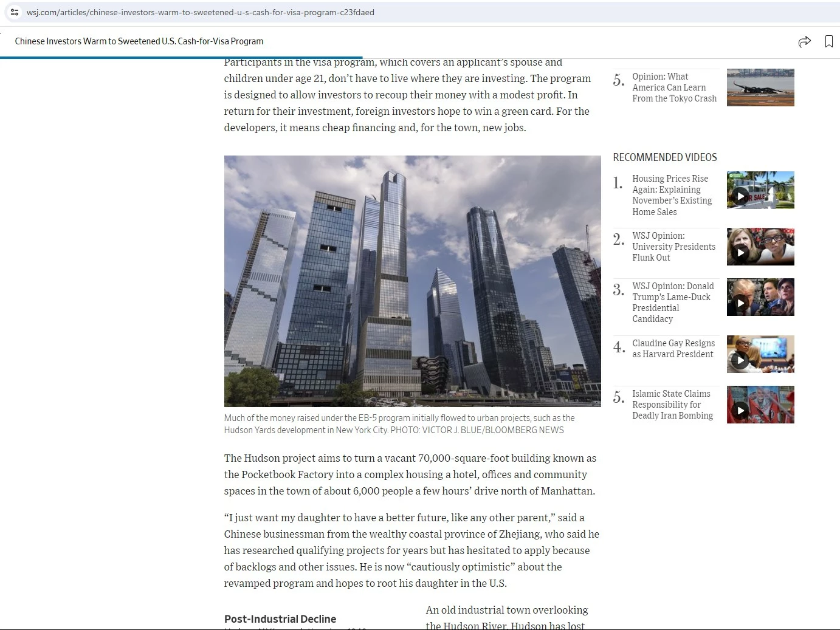Click the reading progress bar under the header
This screenshot has width=840, height=630.
pyautogui.click(x=181, y=58)
